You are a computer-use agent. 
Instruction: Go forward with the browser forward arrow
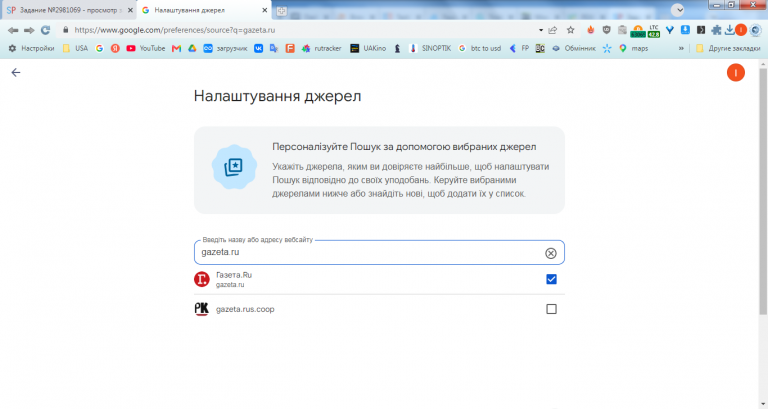point(29,30)
